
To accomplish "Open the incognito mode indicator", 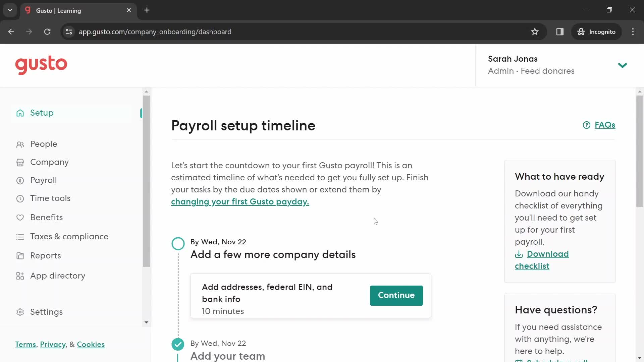I will [x=597, y=32].
